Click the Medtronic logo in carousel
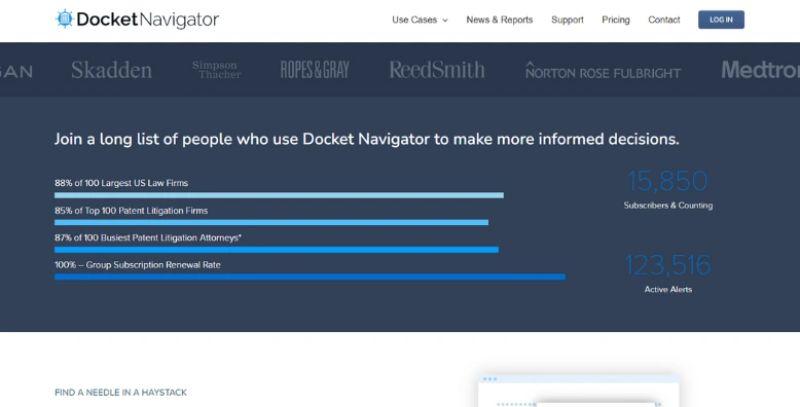Viewport: 800px width, 407px height. click(x=760, y=70)
